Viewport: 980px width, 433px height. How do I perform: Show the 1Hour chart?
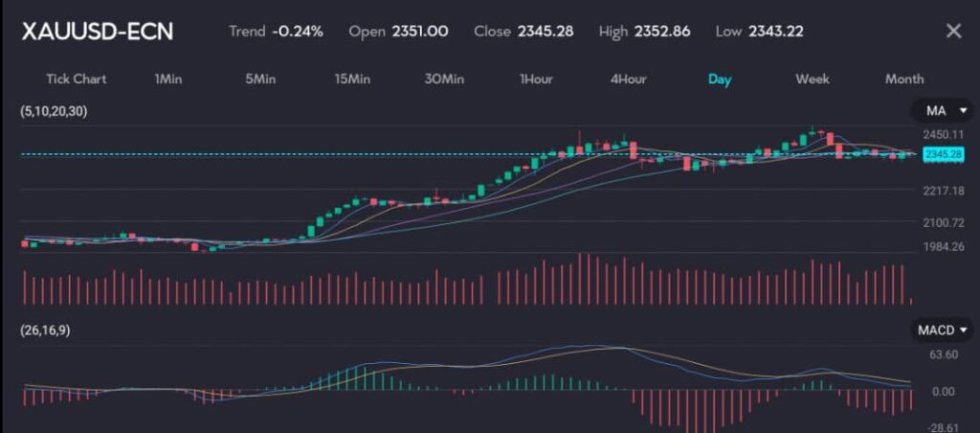click(536, 80)
